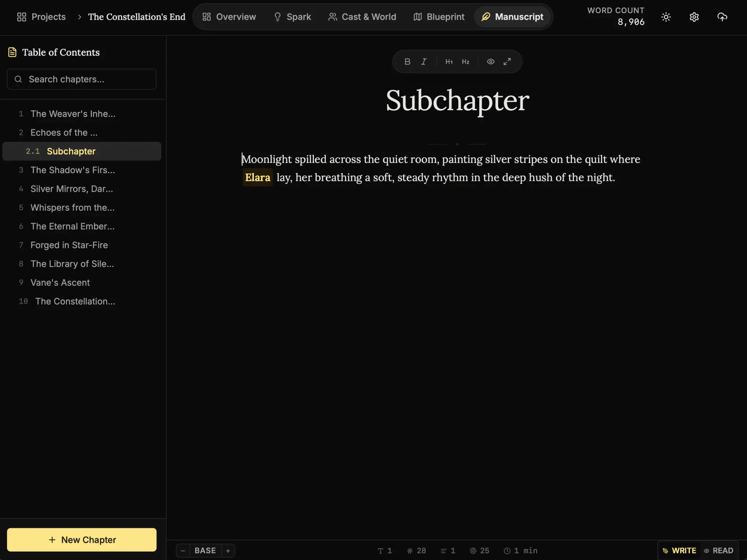
Task: Create a chapter with the New Chapter button
Action: 81,540
